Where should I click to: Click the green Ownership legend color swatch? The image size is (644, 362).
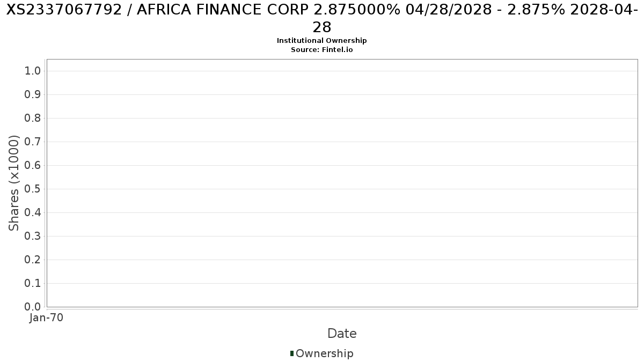(x=292, y=353)
